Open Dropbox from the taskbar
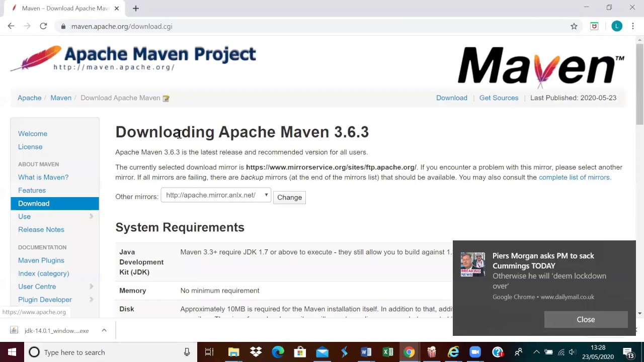 click(x=256, y=352)
